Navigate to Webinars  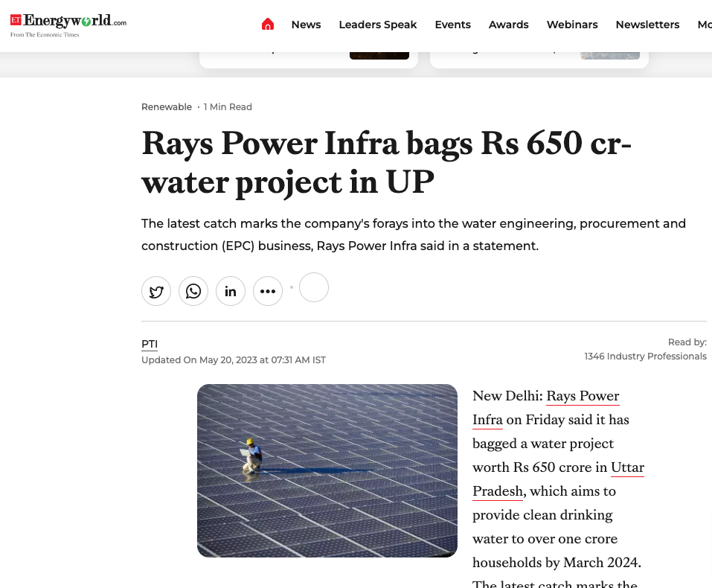coord(572,25)
